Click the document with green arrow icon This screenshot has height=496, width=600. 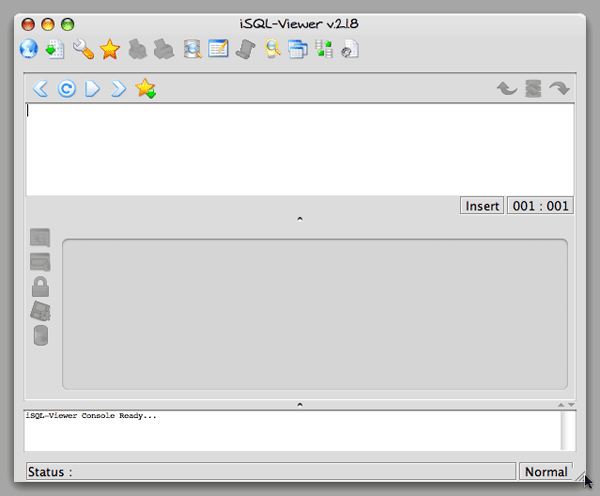(55, 49)
